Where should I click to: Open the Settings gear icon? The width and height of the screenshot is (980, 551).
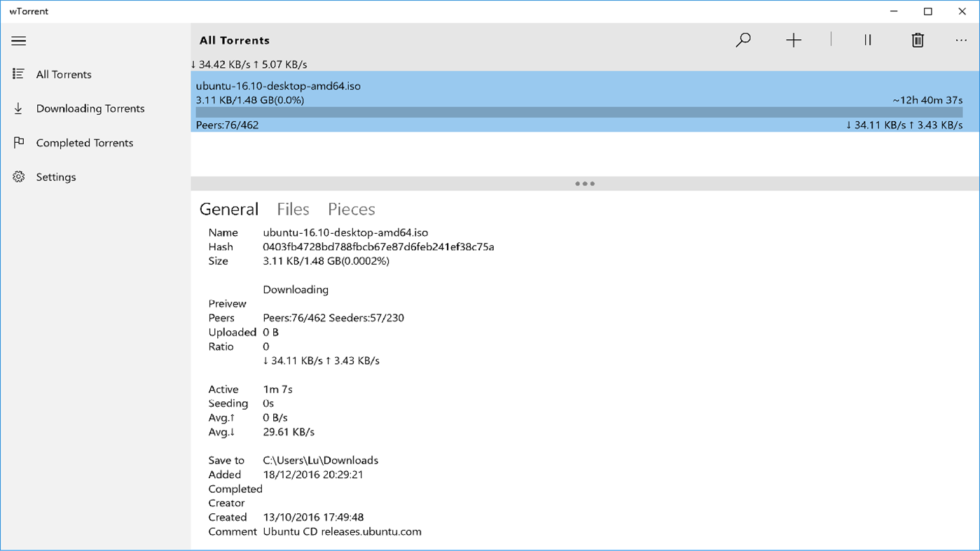tap(18, 176)
